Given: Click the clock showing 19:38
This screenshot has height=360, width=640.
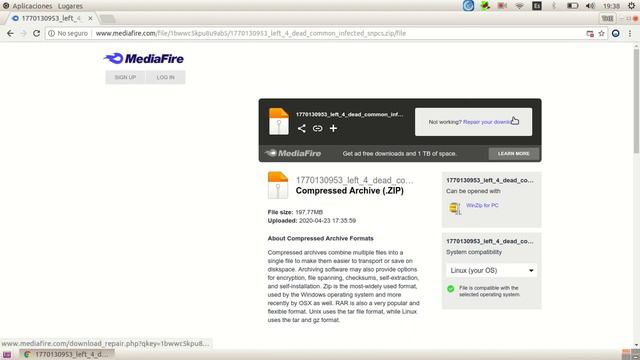Looking at the screenshot, I should (x=611, y=6).
